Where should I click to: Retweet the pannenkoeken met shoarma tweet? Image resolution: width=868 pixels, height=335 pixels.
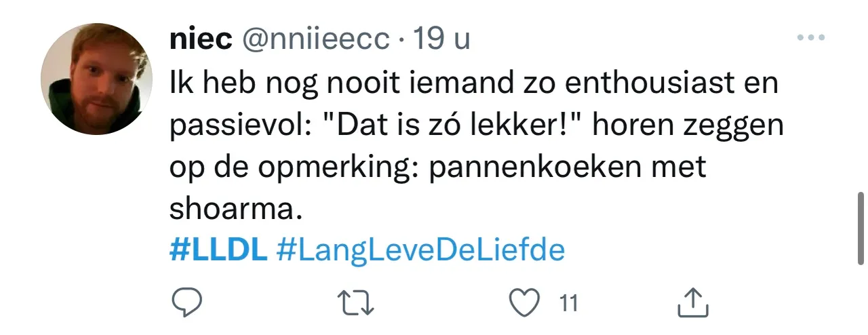pos(357,302)
